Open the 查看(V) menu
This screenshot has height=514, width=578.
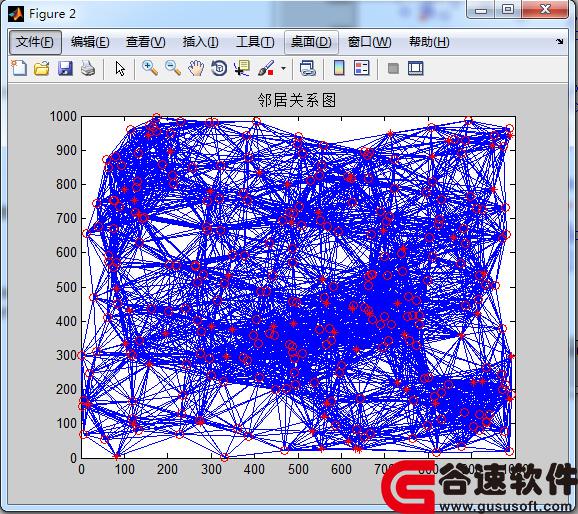(145, 42)
